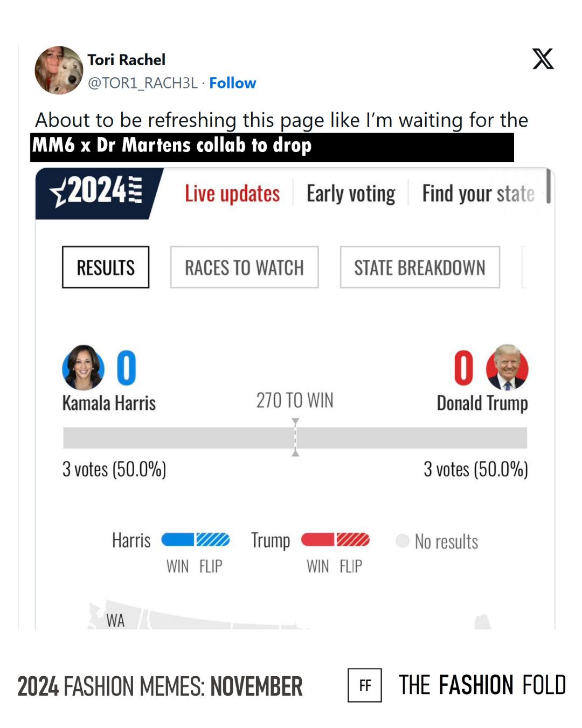Open Find your state tab

coord(478,194)
